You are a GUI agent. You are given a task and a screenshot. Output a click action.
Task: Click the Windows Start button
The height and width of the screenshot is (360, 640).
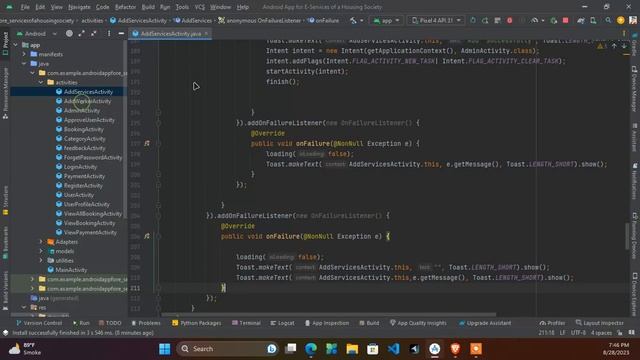pos(165,349)
